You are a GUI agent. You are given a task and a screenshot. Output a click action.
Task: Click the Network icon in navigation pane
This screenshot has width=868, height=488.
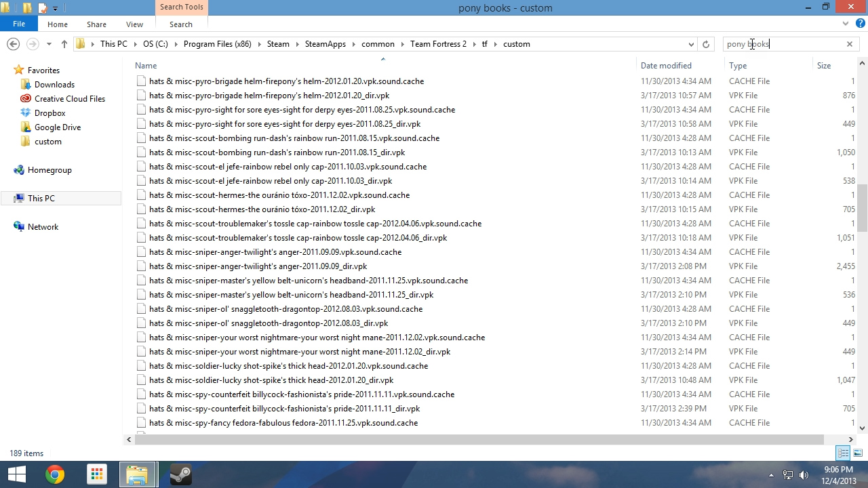pos(19,227)
